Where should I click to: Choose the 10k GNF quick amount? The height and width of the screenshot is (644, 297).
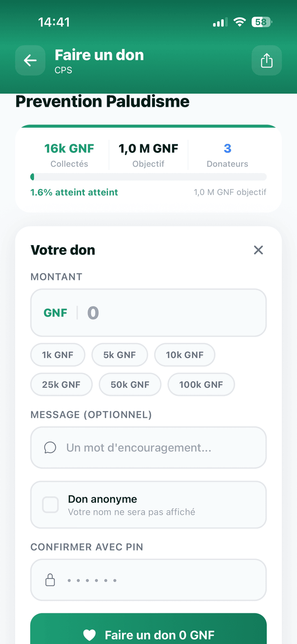click(x=185, y=355)
